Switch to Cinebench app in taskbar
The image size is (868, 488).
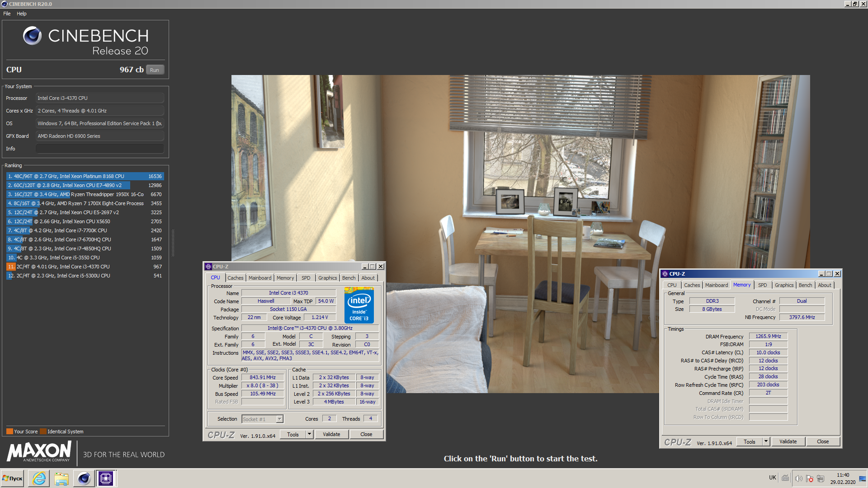[84, 479]
